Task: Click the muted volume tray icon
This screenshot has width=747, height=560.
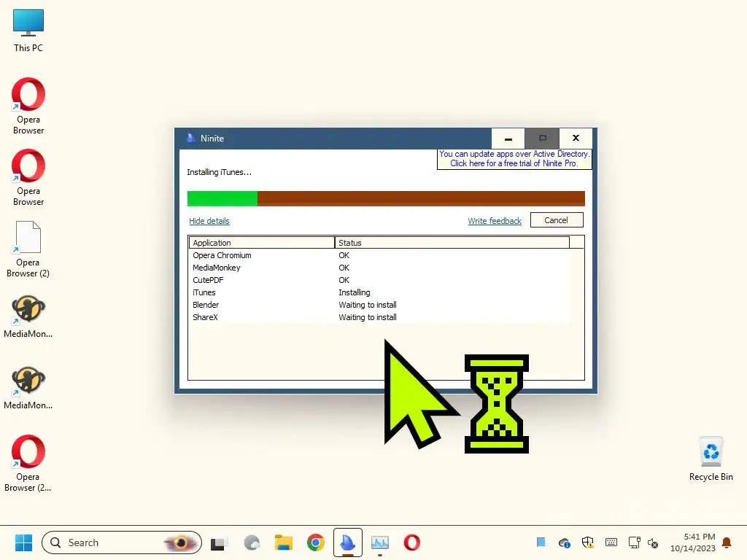Action: pyautogui.click(x=653, y=542)
